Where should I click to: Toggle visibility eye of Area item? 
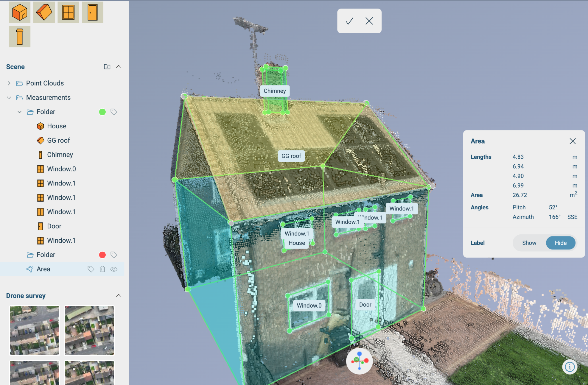[x=114, y=269]
